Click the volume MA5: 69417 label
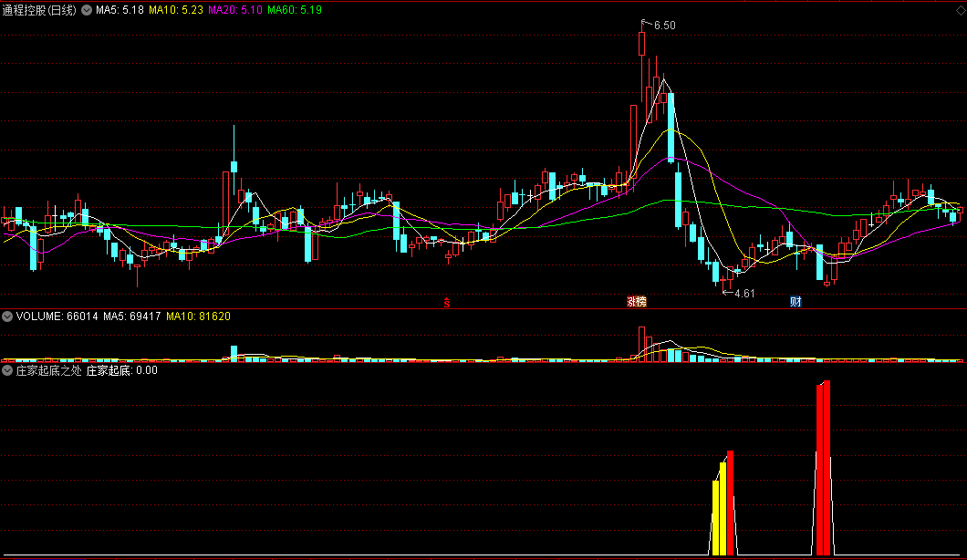 point(132,316)
